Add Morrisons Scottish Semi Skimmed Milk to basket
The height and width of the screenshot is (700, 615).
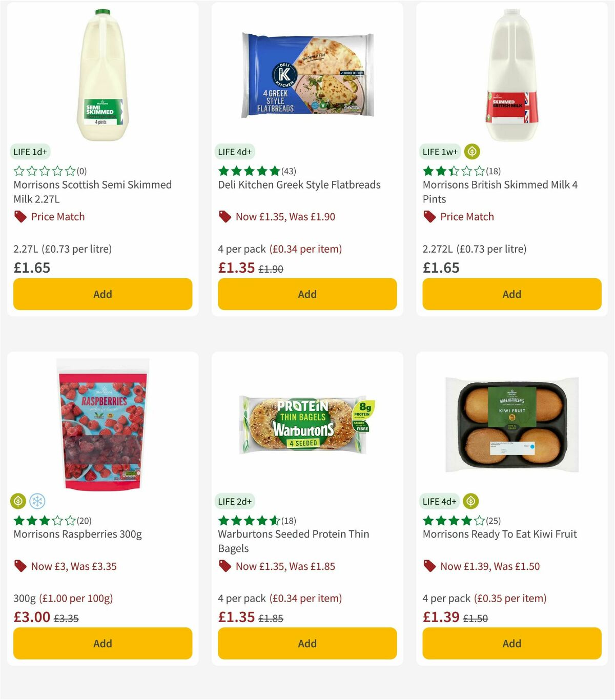[x=102, y=294]
